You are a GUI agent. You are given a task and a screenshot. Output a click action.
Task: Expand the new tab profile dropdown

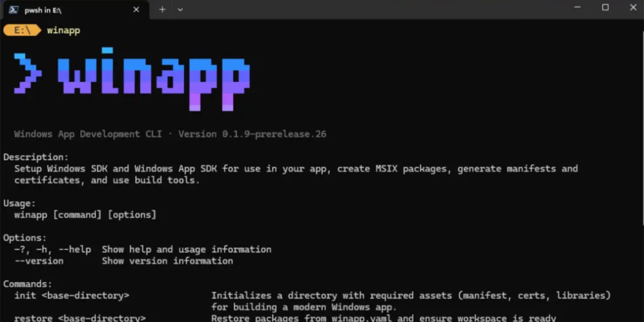pos(180,9)
